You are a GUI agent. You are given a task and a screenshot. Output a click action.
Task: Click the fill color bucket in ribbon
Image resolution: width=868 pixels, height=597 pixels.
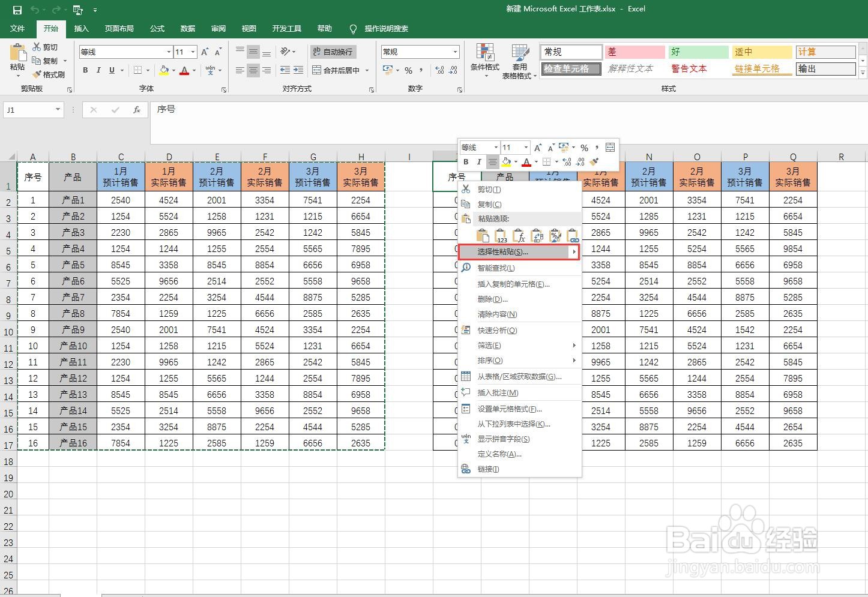click(x=164, y=70)
